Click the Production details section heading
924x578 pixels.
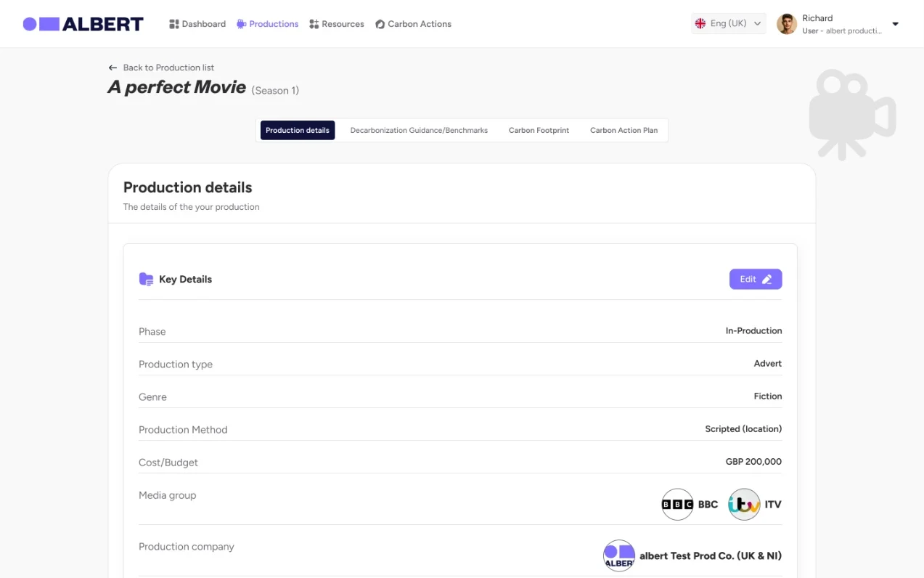click(x=188, y=187)
